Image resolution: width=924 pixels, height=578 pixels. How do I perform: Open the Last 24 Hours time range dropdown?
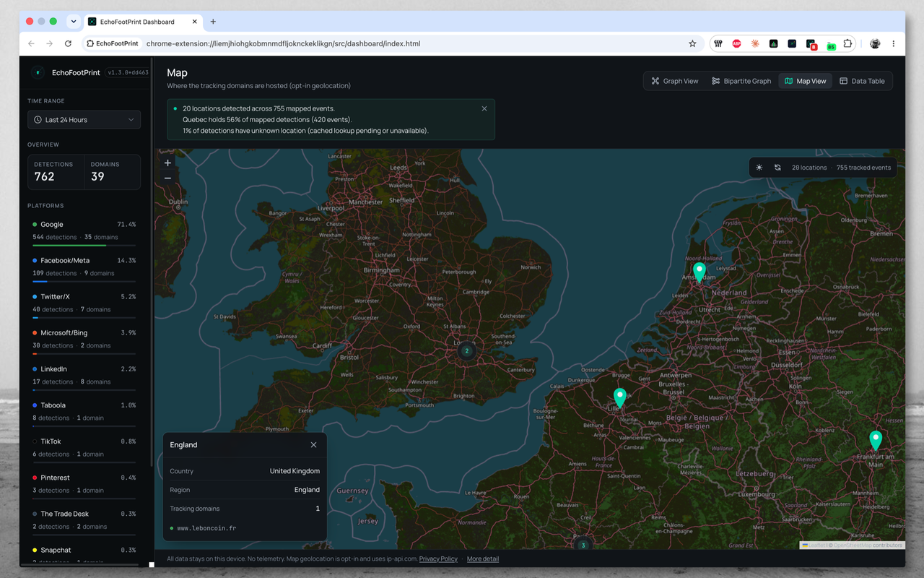(84, 120)
